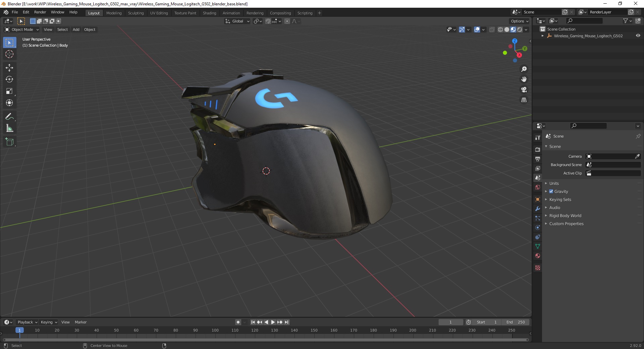
Task: Choose the Rotate tool
Action: click(x=9, y=80)
